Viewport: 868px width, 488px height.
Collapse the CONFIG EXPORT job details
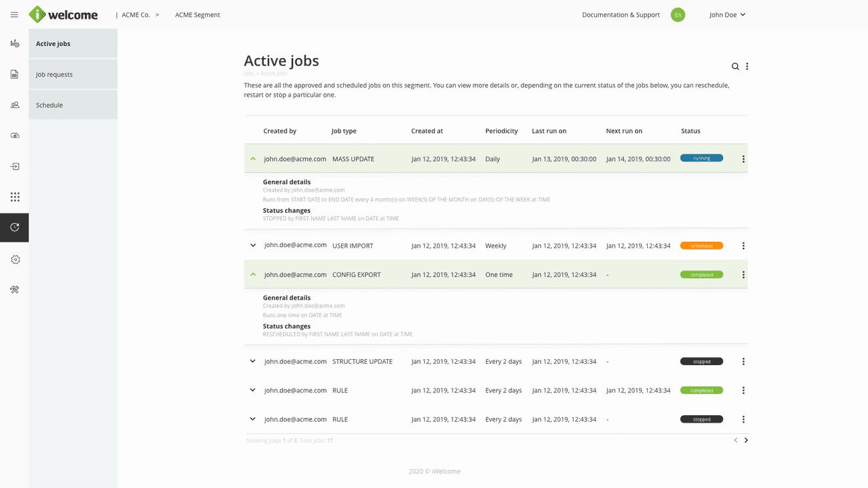pos(253,274)
